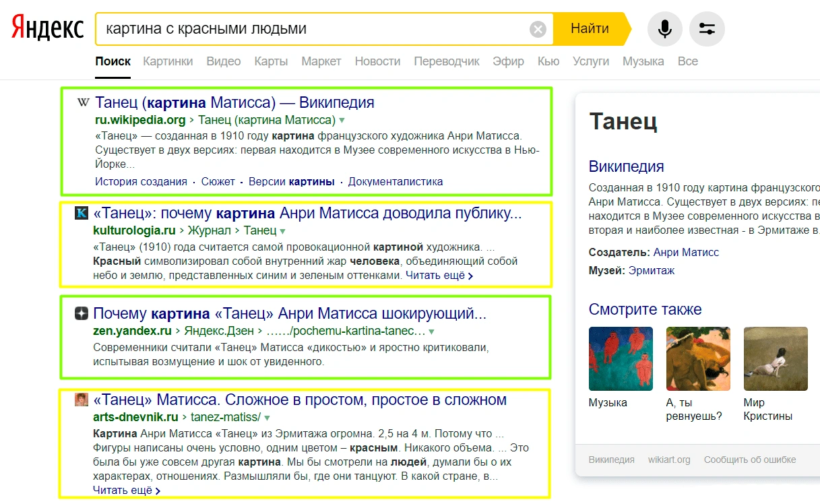Open the Видео search tab
The height and width of the screenshot is (504, 820).
pyautogui.click(x=223, y=61)
